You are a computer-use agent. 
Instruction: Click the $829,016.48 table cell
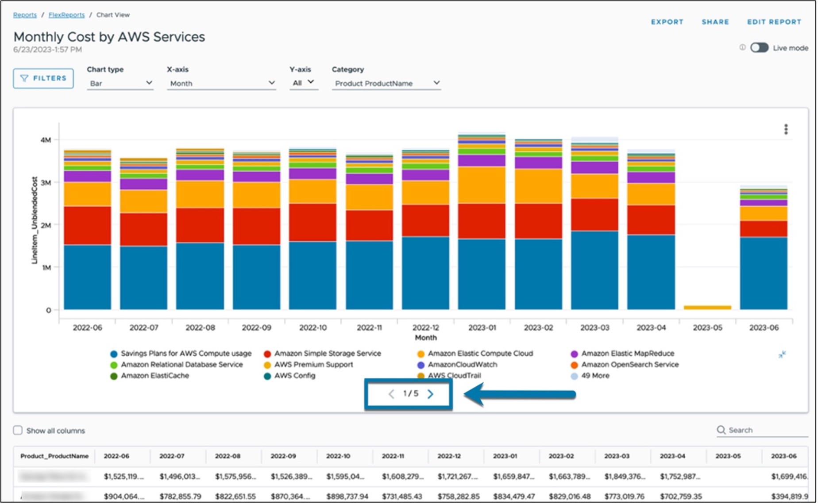570,496
